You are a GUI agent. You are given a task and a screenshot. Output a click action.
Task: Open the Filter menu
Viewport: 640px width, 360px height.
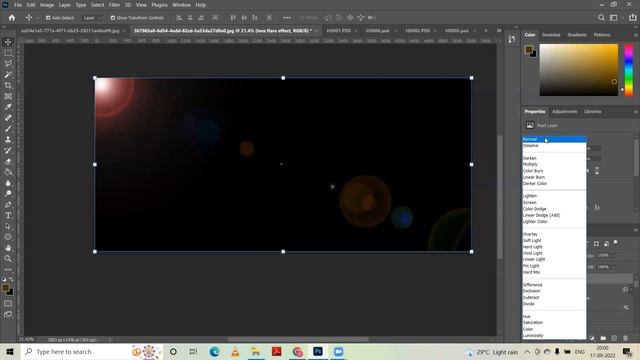[x=114, y=5]
